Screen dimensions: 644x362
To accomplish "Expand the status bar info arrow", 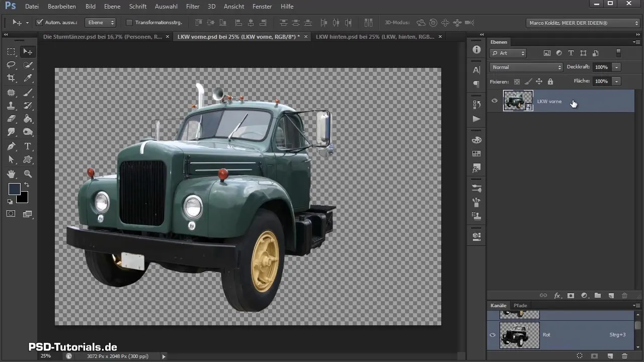I will pos(164,356).
